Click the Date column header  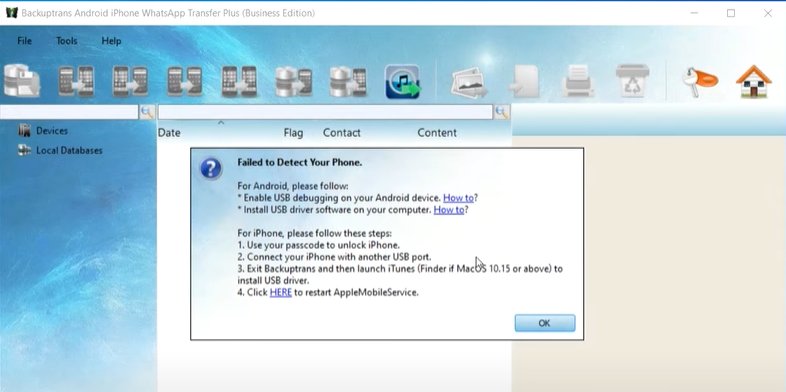point(169,133)
